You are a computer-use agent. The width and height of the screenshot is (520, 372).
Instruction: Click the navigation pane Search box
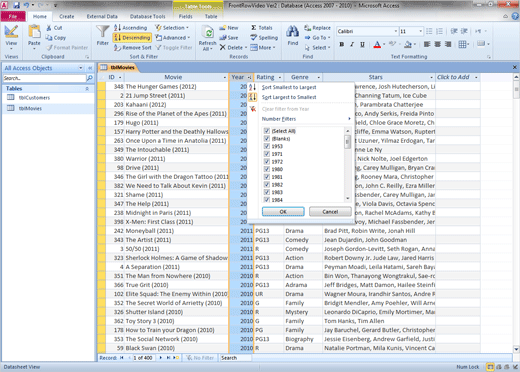click(44, 78)
